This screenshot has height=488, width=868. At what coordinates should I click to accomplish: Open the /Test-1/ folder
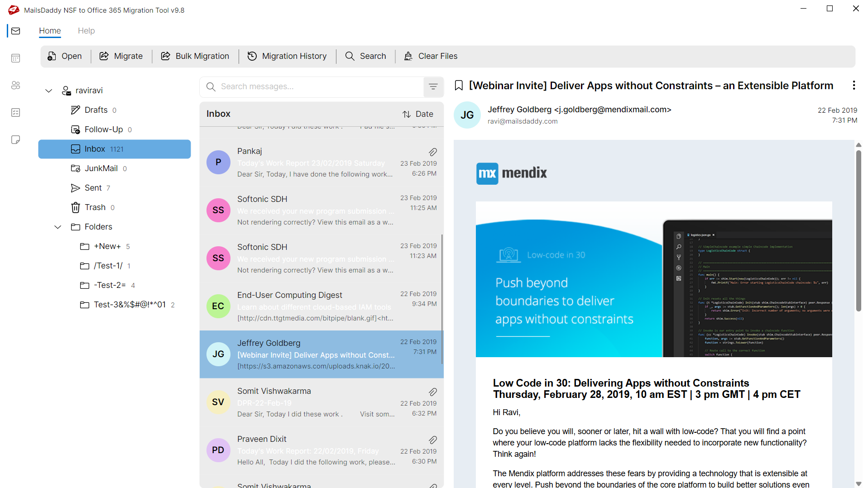pos(115,266)
